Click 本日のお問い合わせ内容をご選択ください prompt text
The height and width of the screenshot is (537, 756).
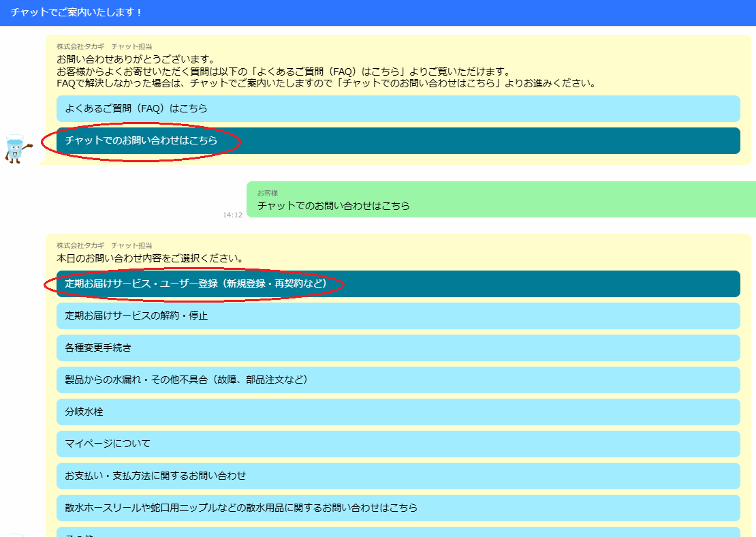150,258
